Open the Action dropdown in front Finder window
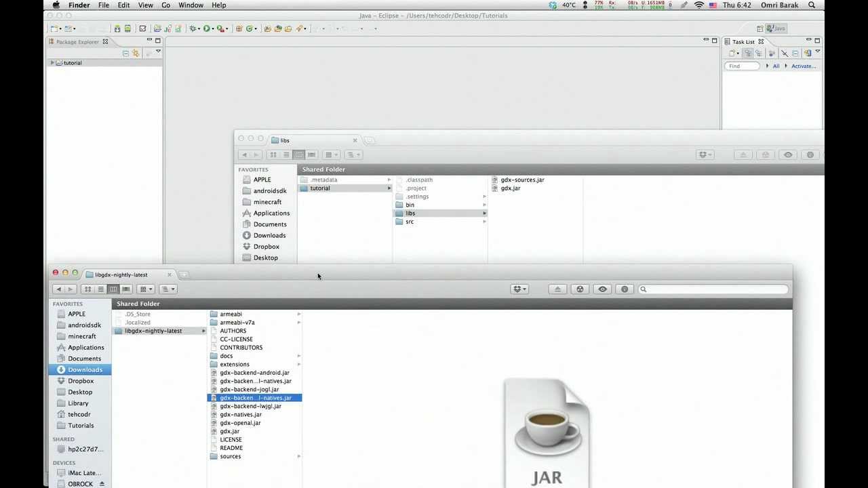 168,289
